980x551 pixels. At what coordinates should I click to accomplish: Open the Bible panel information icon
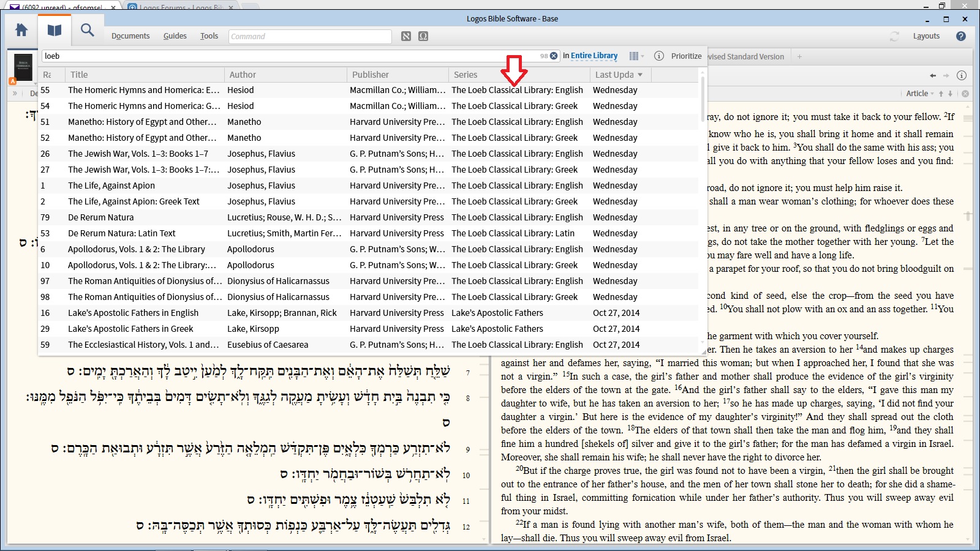point(962,75)
